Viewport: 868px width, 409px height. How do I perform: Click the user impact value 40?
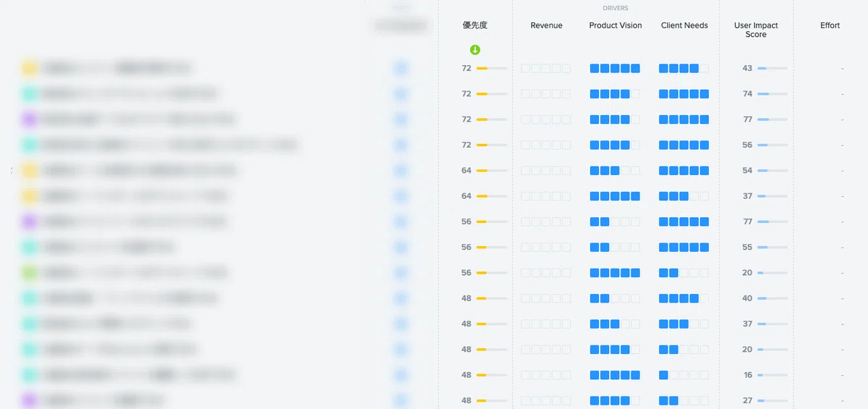pyautogui.click(x=747, y=298)
